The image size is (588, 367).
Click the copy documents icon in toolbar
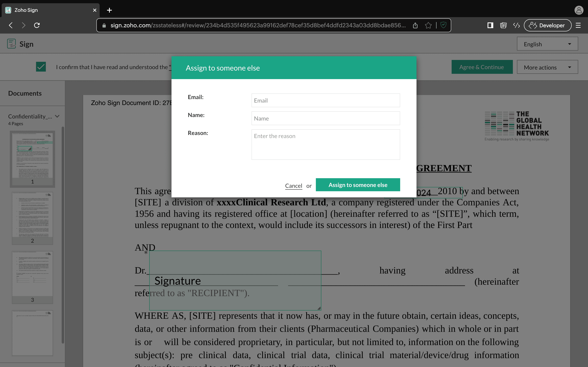[503, 25]
